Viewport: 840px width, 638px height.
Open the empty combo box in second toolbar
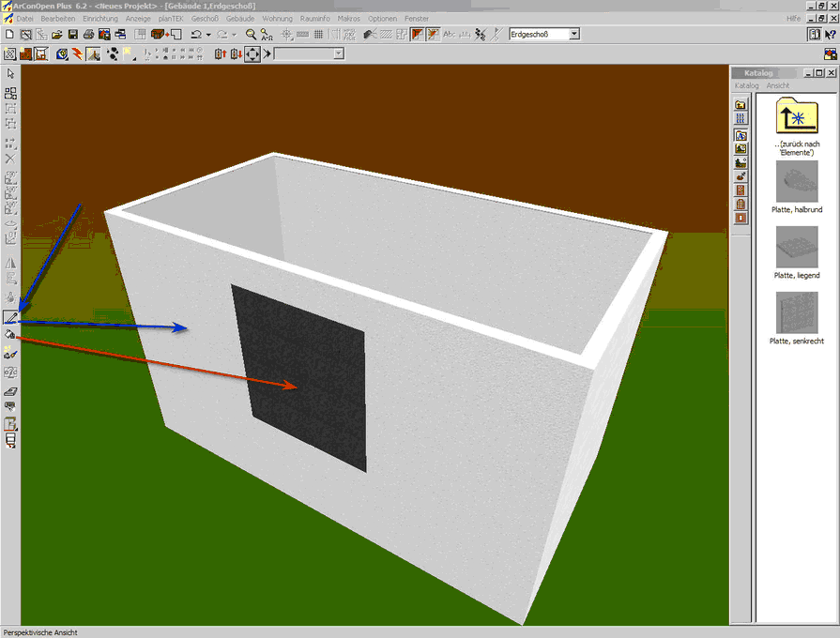click(x=338, y=54)
